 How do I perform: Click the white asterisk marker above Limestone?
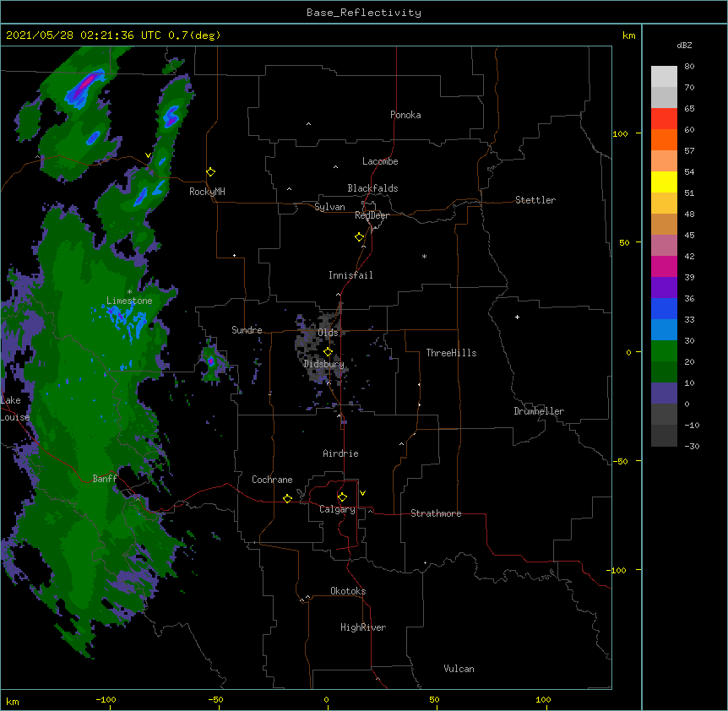pos(129,291)
